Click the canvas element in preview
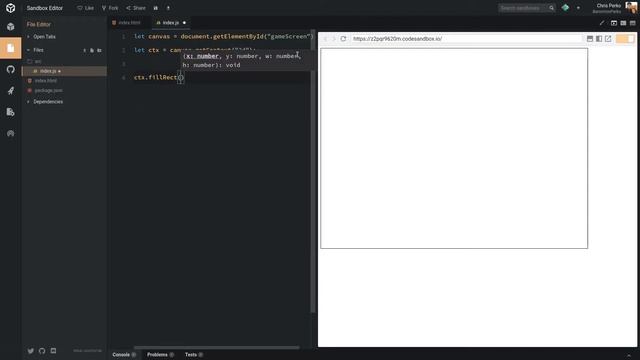Screen dimensions: 640x360 [x=454, y=148]
